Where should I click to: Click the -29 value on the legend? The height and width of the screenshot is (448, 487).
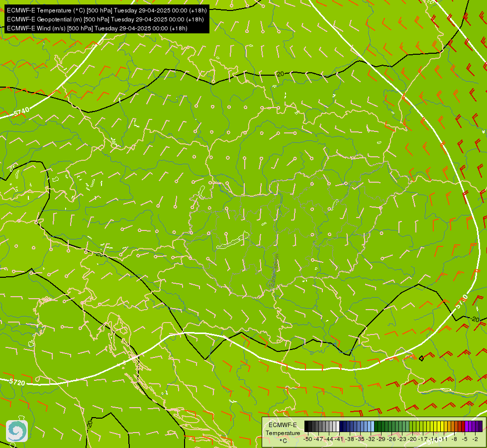[382, 440]
